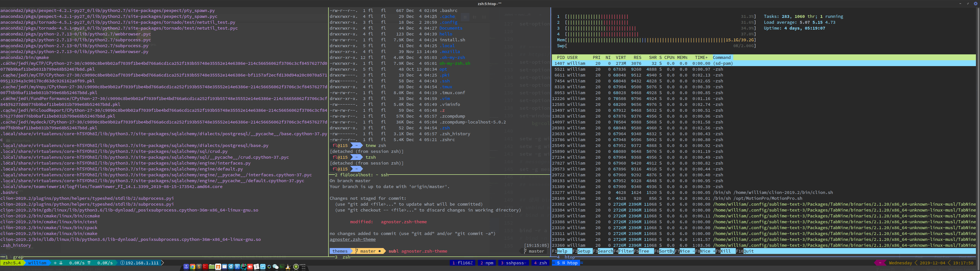
Task: Click the underlined agnoster.zsh-theme filename
Action: [353, 239]
